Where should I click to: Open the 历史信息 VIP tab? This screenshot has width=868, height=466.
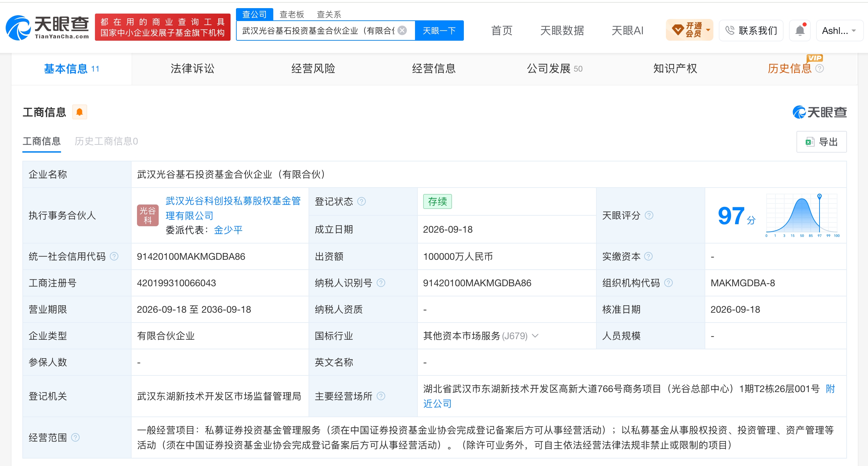point(790,69)
